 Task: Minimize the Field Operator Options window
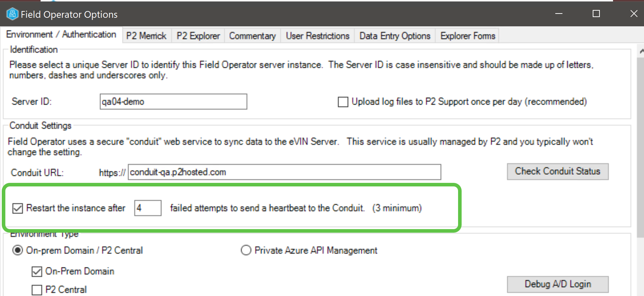(559, 14)
